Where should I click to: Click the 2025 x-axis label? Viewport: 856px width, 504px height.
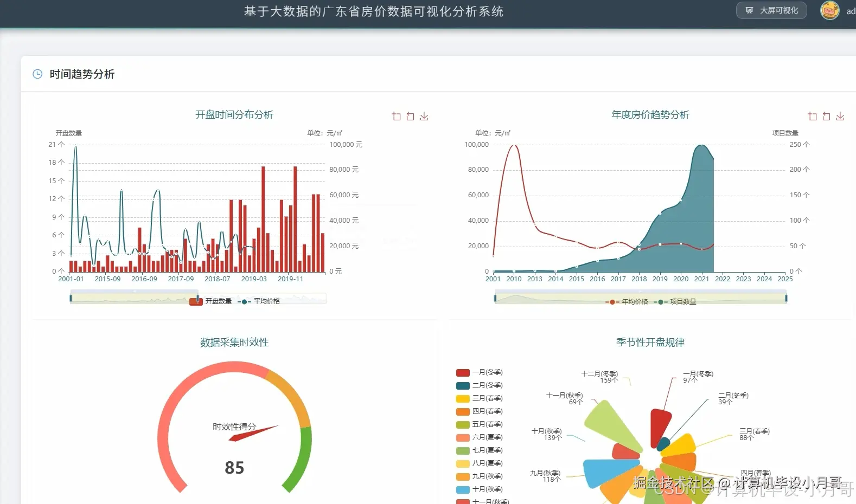point(785,279)
